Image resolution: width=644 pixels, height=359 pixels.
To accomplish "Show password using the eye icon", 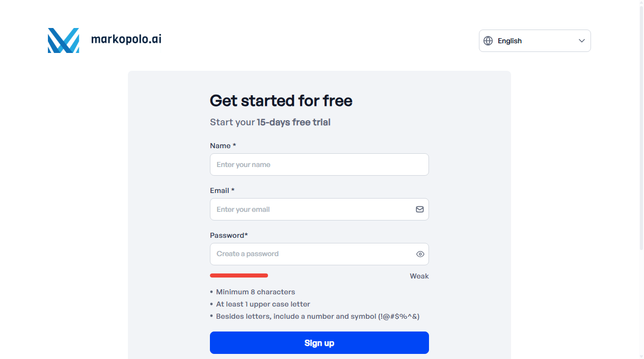I will [420, 254].
